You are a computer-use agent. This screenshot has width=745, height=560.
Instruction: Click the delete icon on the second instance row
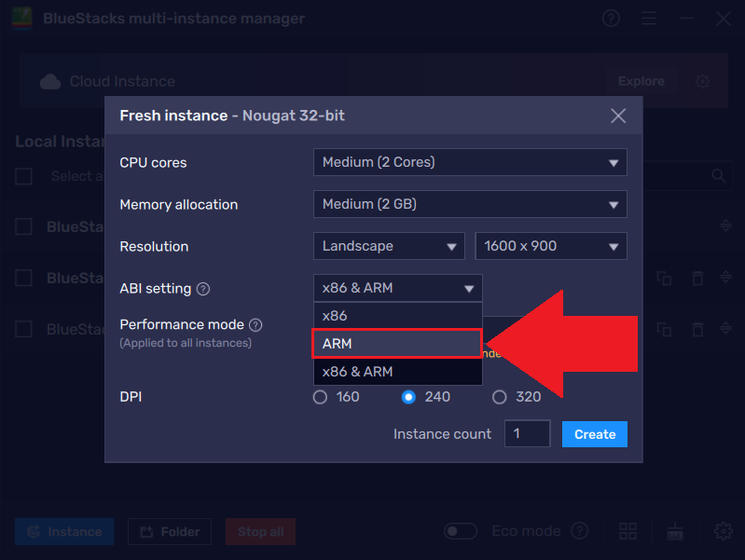[697, 278]
